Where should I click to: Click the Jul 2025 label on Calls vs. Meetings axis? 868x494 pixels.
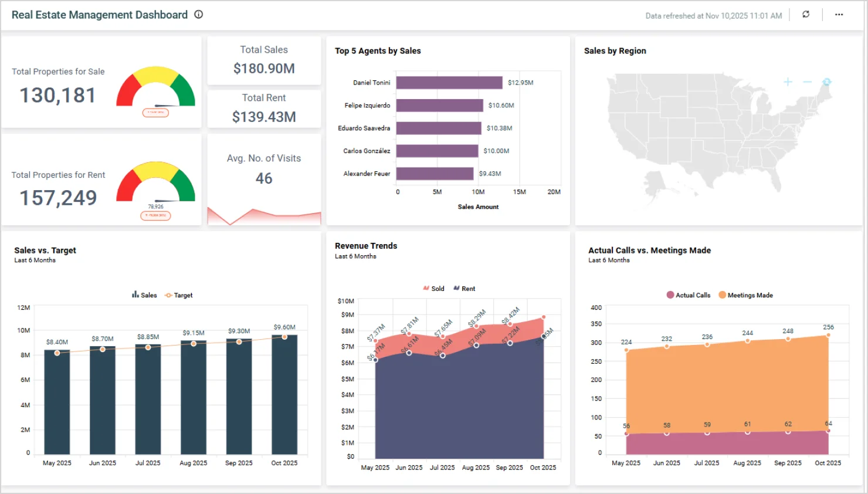707,463
